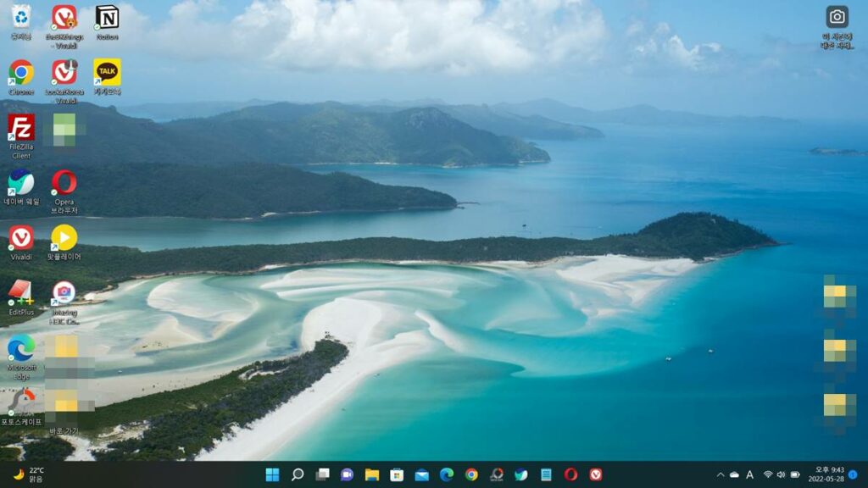Open Microsoft Edge desktop icon
Image resolution: width=868 pixels, height=488 pixels.
coord(21,348)
